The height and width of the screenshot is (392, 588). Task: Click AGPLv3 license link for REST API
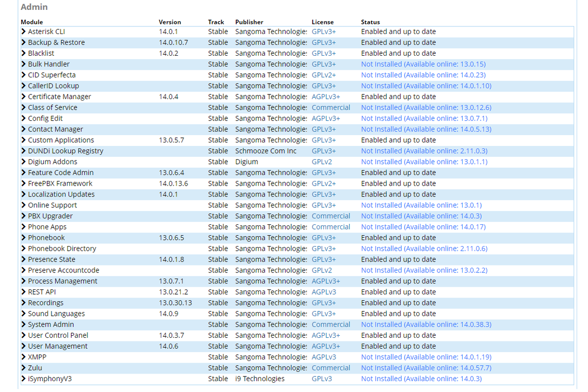(x=323, y=292)
